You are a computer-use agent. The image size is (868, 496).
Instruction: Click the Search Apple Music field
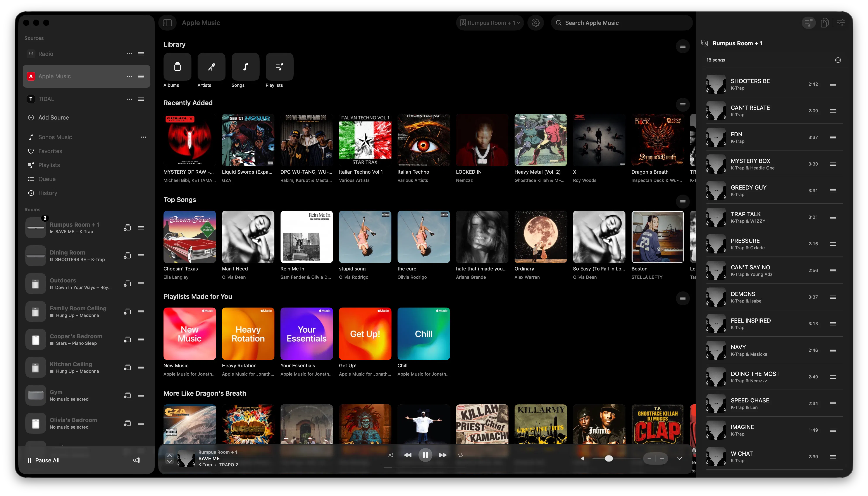point(622,23)
